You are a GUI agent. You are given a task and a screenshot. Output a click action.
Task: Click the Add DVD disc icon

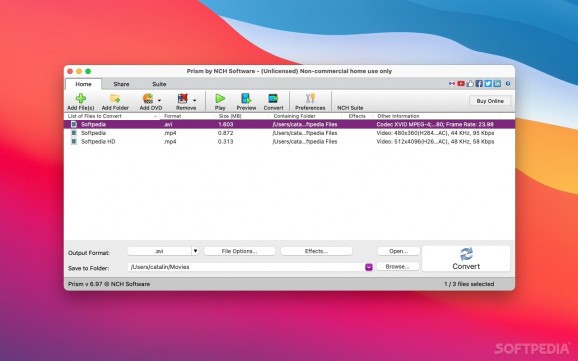pos(148,98)
